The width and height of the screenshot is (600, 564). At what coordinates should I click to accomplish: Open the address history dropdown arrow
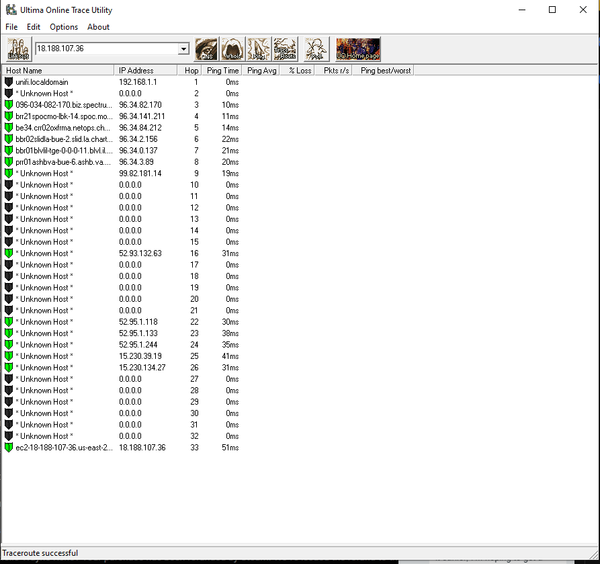click(x=184, y=49)
